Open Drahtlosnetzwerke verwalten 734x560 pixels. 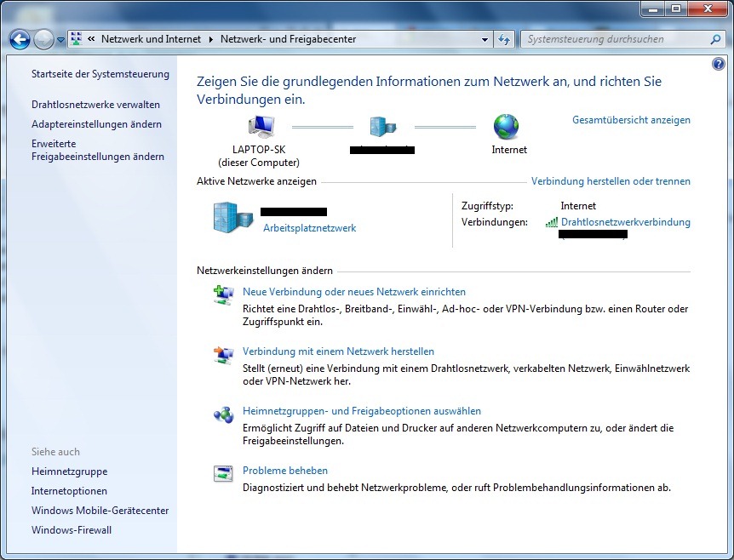(95, 105)
